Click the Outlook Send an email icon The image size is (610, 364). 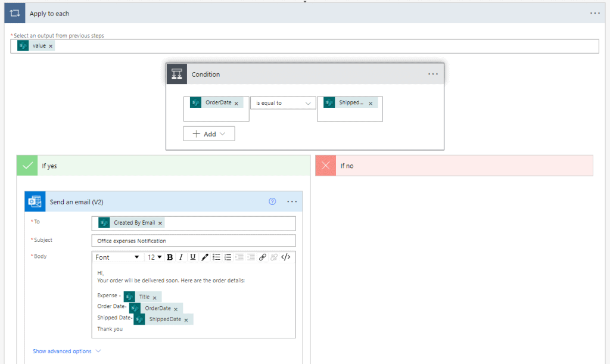[x=35, y=201]
